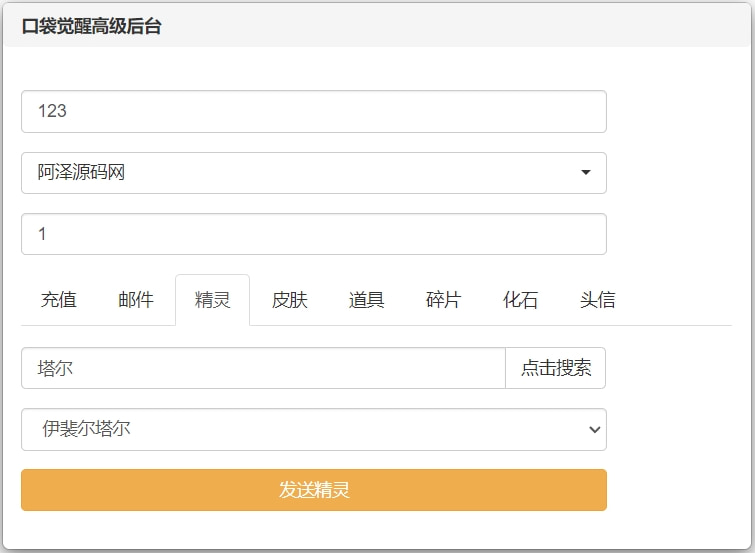Switch to the 道具 tab
Image resolution: width=755 pixels, height=553 pixels.
coord(367,300)
